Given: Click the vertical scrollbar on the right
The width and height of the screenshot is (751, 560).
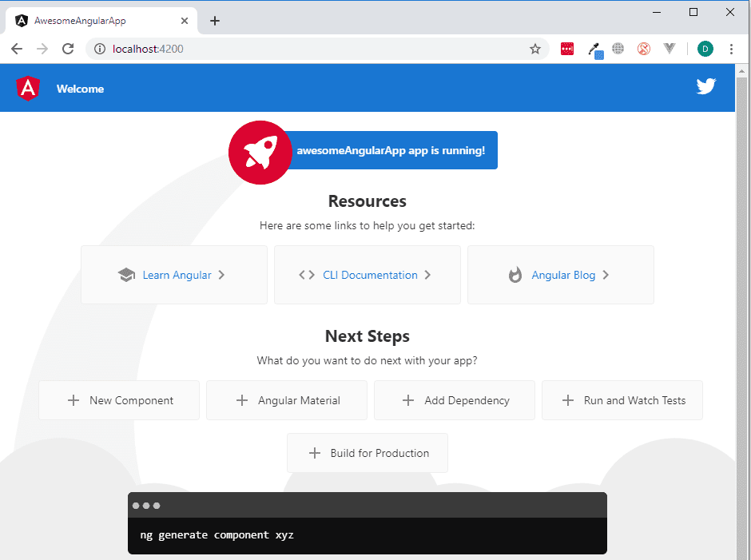Looking at the screenshot, I should pyautogui.click(x=744, y=280).
